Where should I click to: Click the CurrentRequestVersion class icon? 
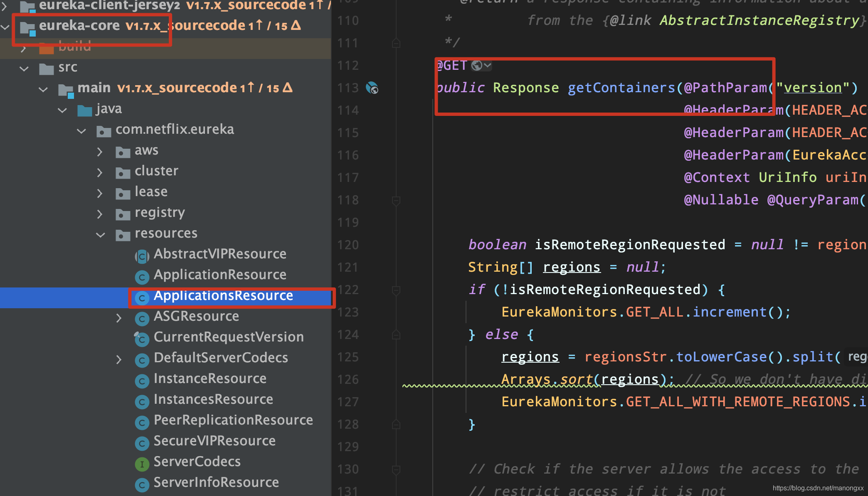(142, 339)
